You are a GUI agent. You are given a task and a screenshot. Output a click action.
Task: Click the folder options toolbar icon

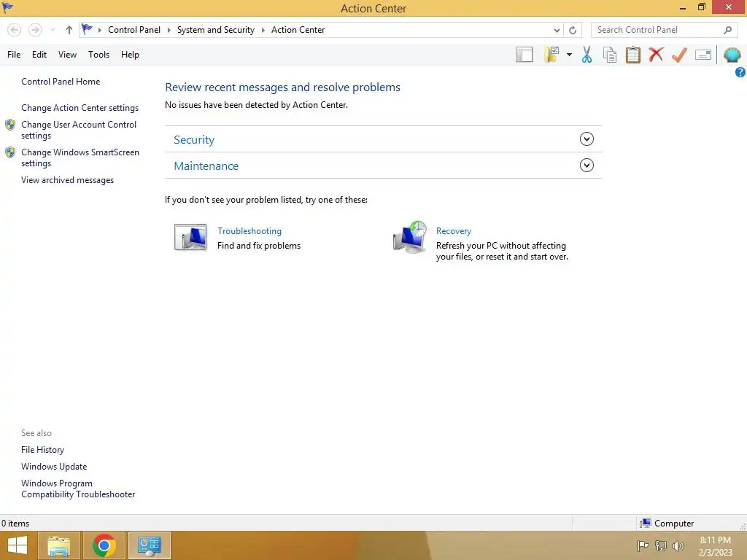pos(552,55)
